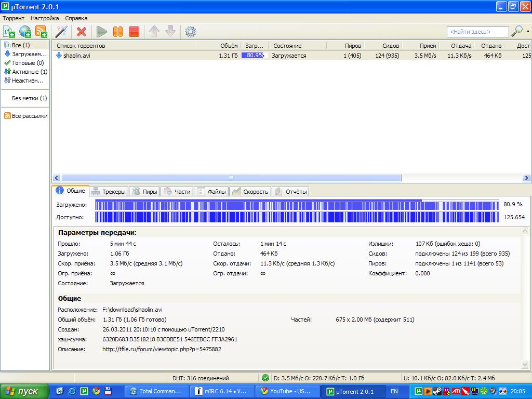Click the search field labeled Найти здесь
This screenshot has height=399, width=532.
478,32
